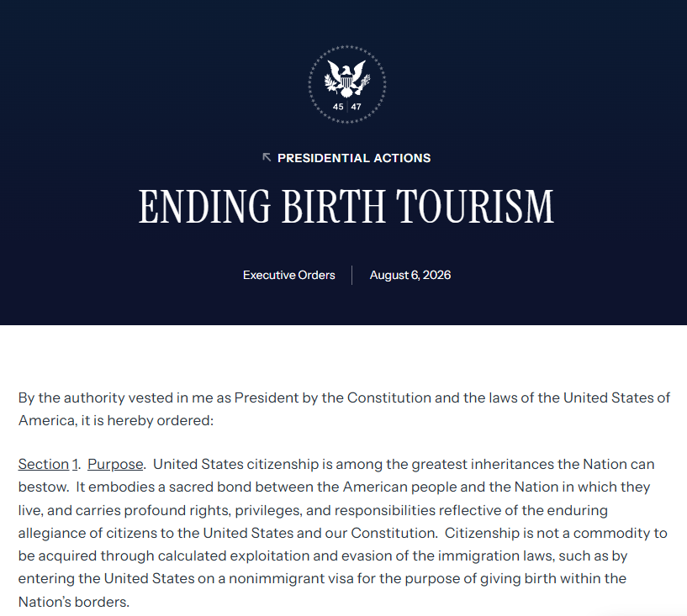Click the underlined Purpose heading
687x616 pixels.
tap(115, 464)
